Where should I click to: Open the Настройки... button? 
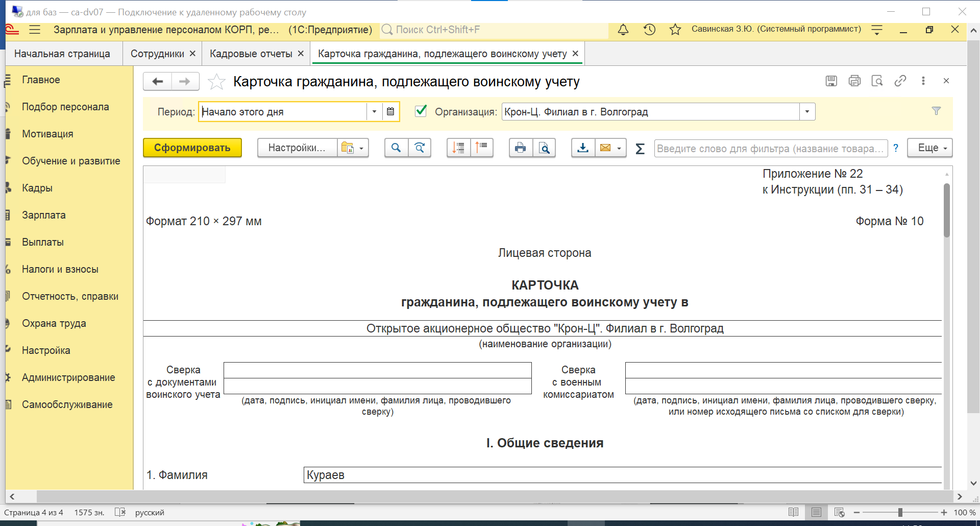point(297,148)
